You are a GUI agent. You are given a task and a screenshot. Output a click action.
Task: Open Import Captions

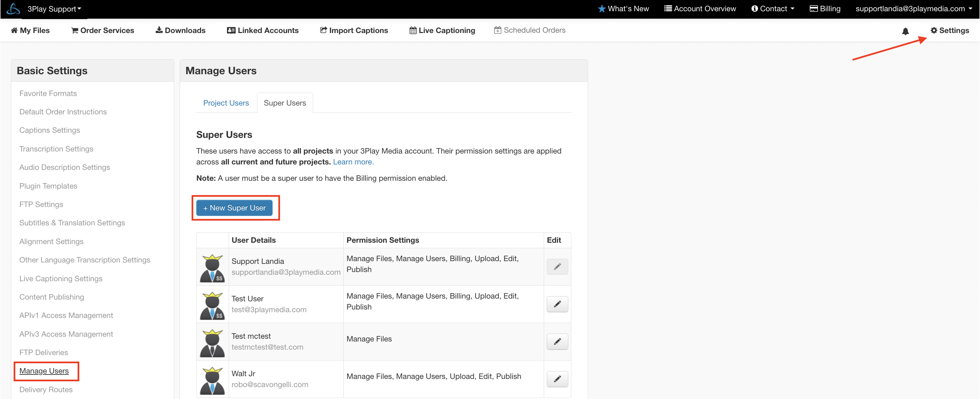pos(354,30)
